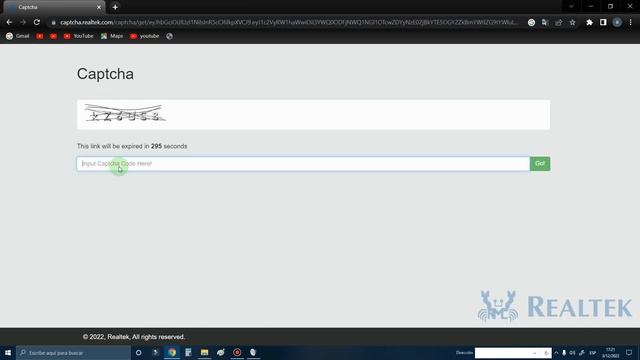Open the taskbar clock and date
Image resolution: width=640 pixels, height=360 pixels.
pos(611,353)
